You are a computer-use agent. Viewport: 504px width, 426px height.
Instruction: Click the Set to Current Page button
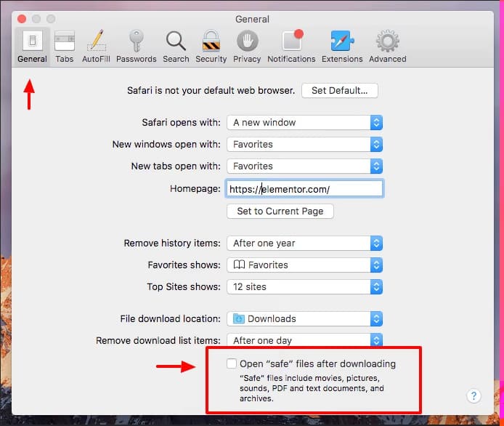280,212
